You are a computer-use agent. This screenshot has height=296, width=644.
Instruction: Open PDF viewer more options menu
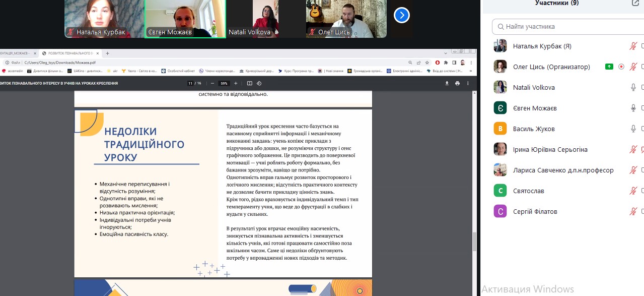[469, 83]
